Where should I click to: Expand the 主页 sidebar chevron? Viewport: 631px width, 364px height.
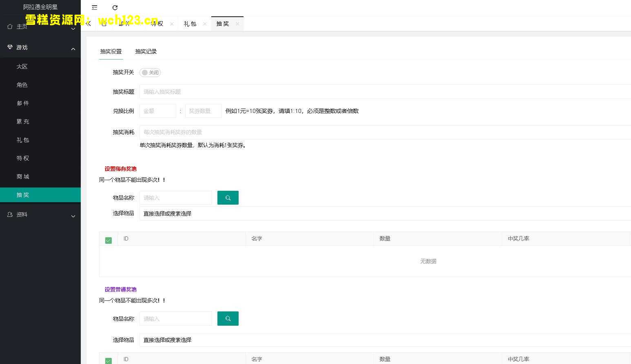coord(73,29)
